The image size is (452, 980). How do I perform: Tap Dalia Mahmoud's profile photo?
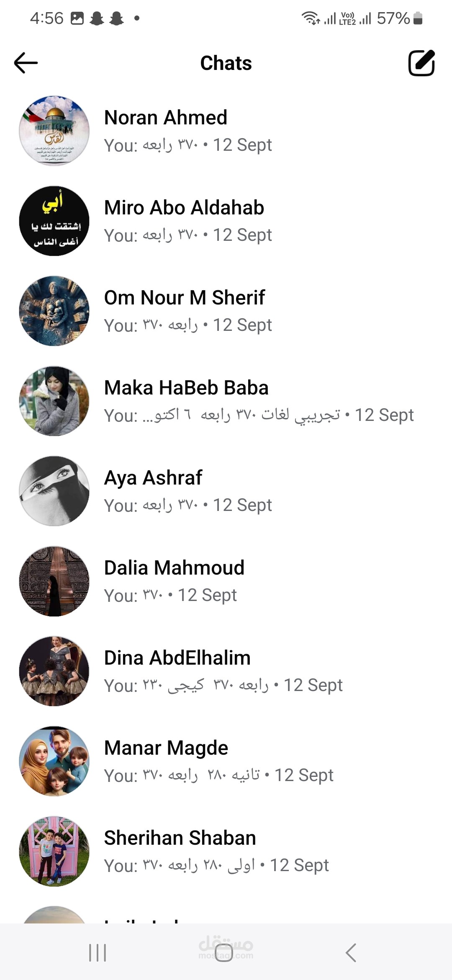click(54, 581)
